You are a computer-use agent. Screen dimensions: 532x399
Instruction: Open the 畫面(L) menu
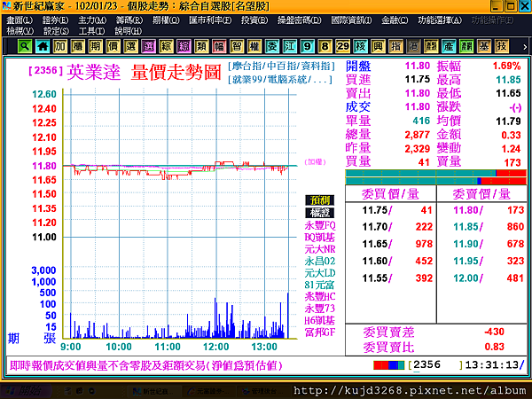tap(20, 20)
